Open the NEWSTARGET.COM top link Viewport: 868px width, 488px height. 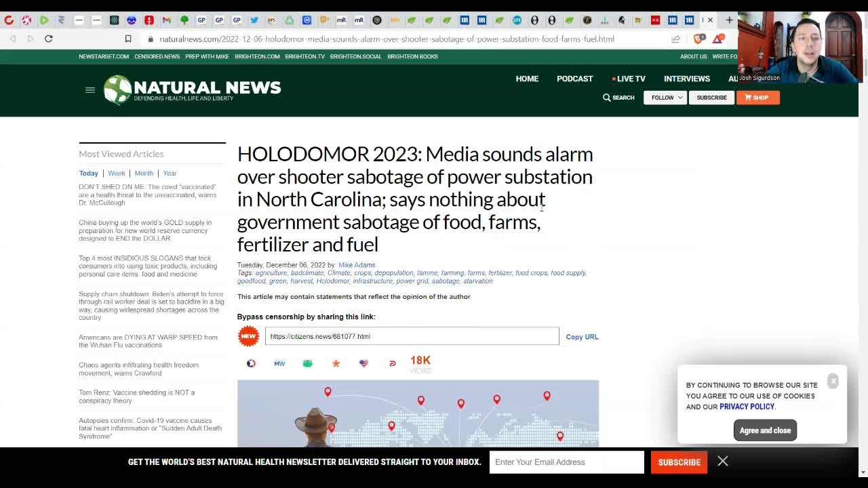(104, 56)
